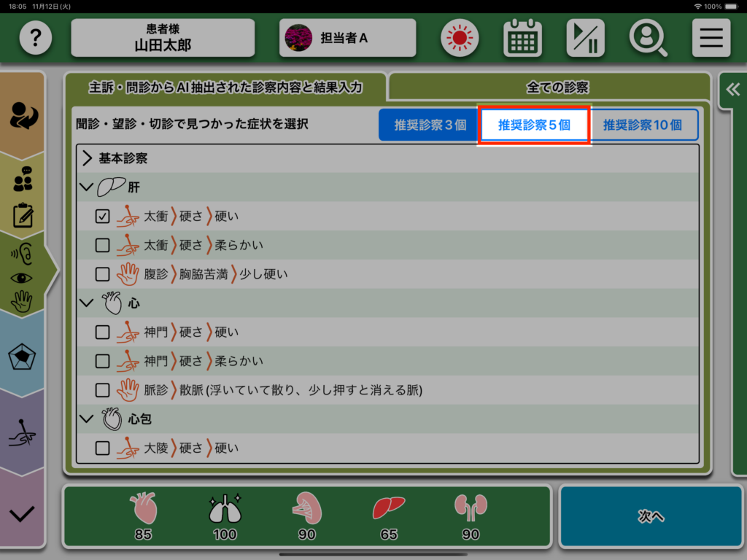747x560 pixels.
Task: Open the hamburger menu icon
Action: (x=711, y=38)
